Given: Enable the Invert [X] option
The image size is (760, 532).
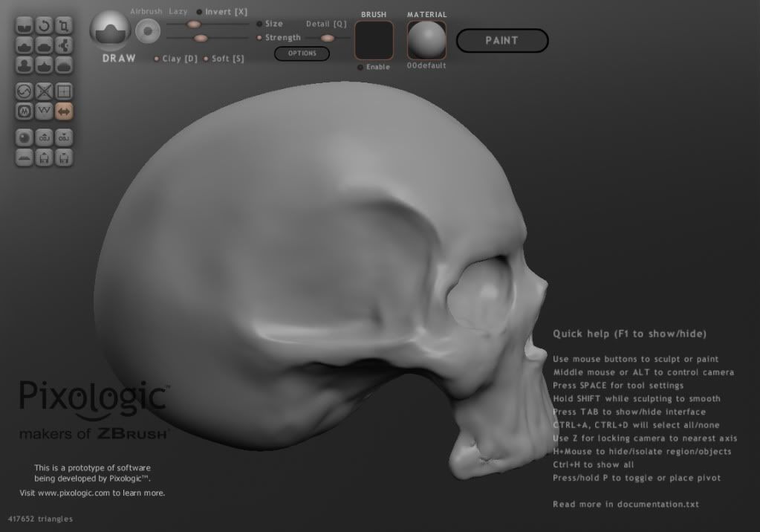Looking at the screenshot, I should coord(200,12).
